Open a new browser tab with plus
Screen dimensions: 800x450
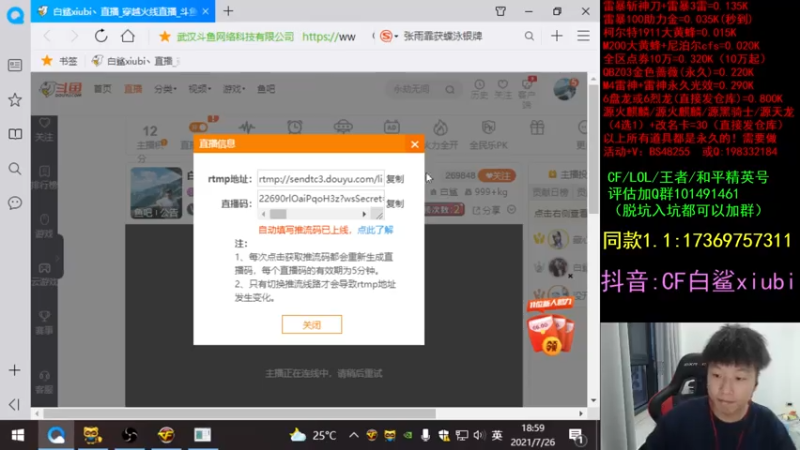click(x=228, y=11)
